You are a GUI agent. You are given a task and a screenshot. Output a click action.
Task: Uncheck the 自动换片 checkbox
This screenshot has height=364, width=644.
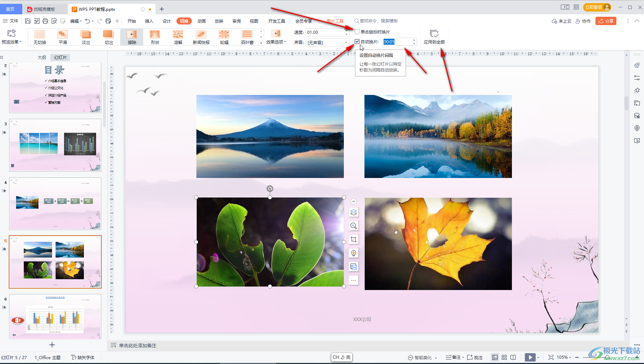pyautogui.click(x=357, y=42)
